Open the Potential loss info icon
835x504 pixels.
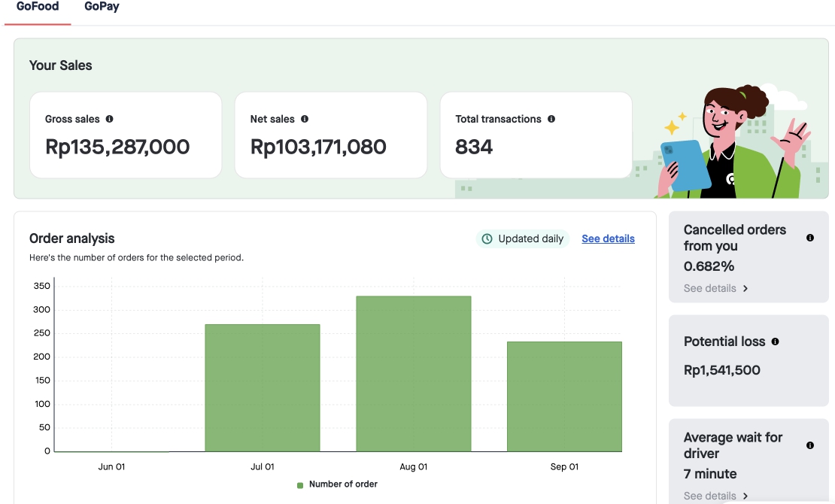click(x=776, y=342)
